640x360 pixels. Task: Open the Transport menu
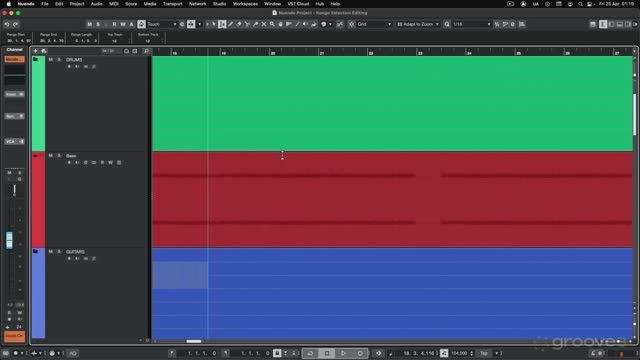[x=173, y=4]
